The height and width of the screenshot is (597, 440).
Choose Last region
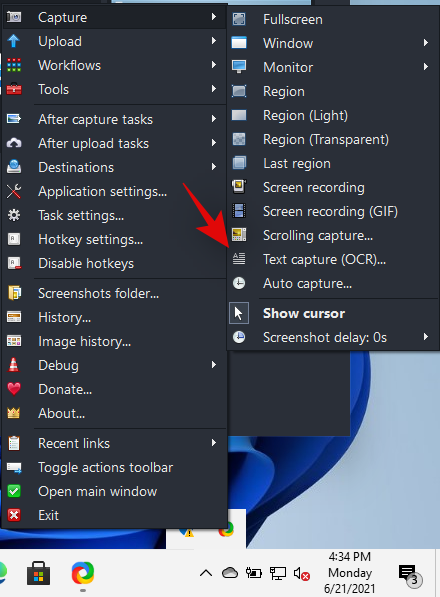click(x=333, y=163)
